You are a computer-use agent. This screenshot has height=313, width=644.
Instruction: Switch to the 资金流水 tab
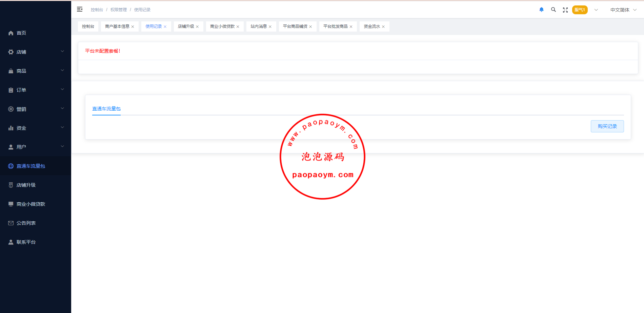click(x=371, y=26)
